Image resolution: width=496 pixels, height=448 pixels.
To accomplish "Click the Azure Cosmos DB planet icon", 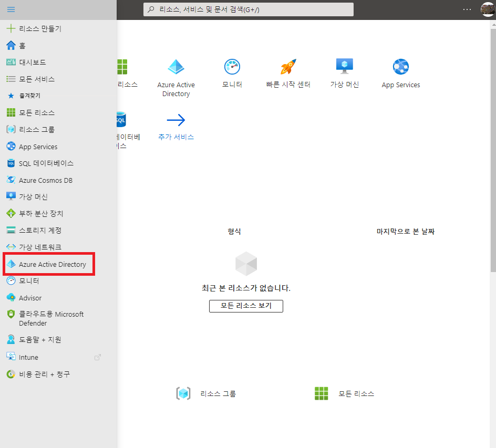I will click(11, 180).
